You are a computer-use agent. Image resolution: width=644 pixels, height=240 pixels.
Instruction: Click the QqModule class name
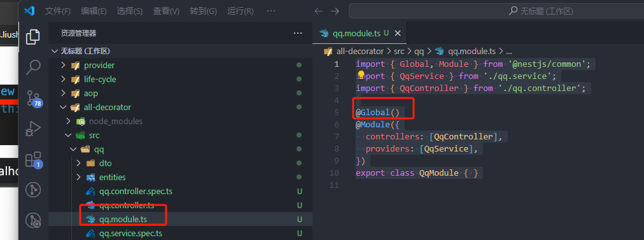[x=438, y=173]
